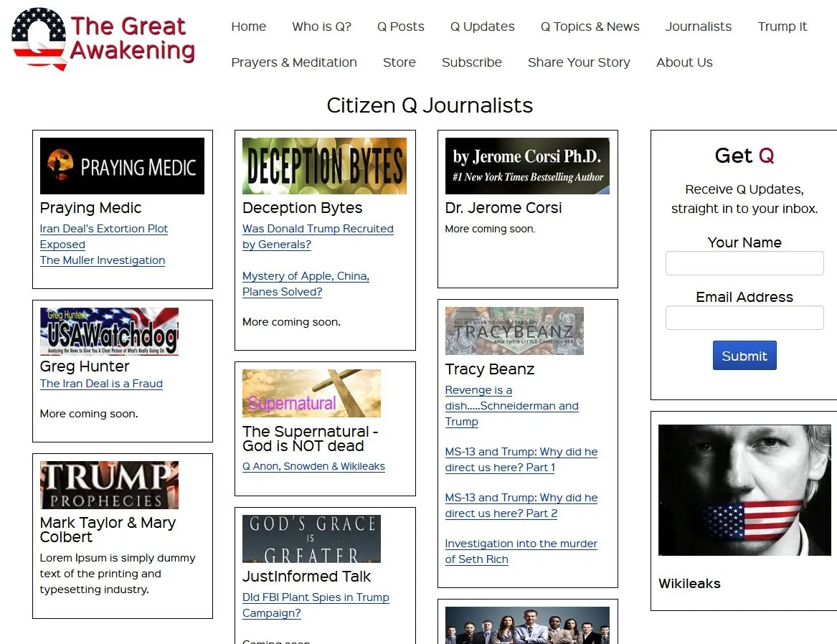The height and width of the screenshot is (644, 837).
Task: Open Did FBI Plant Spies link
Action: point(316,605)
